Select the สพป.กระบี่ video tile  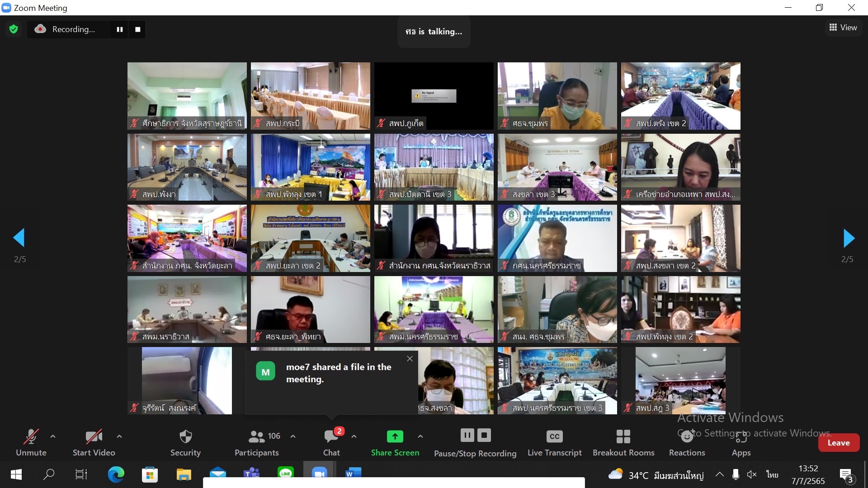(310, 96)
